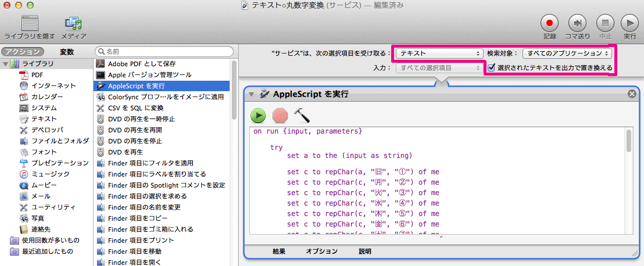This screenshot has width=644, height=266.
Task: Select the フォント category icon
Action: (24, 152)
